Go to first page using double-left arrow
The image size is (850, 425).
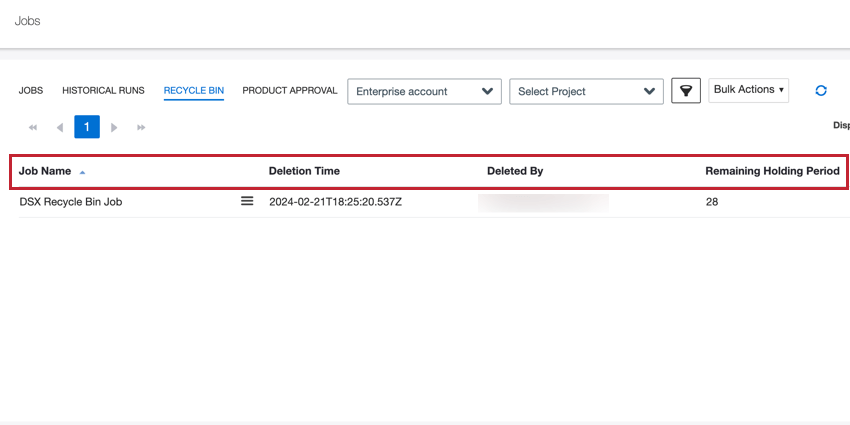click(33, 128)
